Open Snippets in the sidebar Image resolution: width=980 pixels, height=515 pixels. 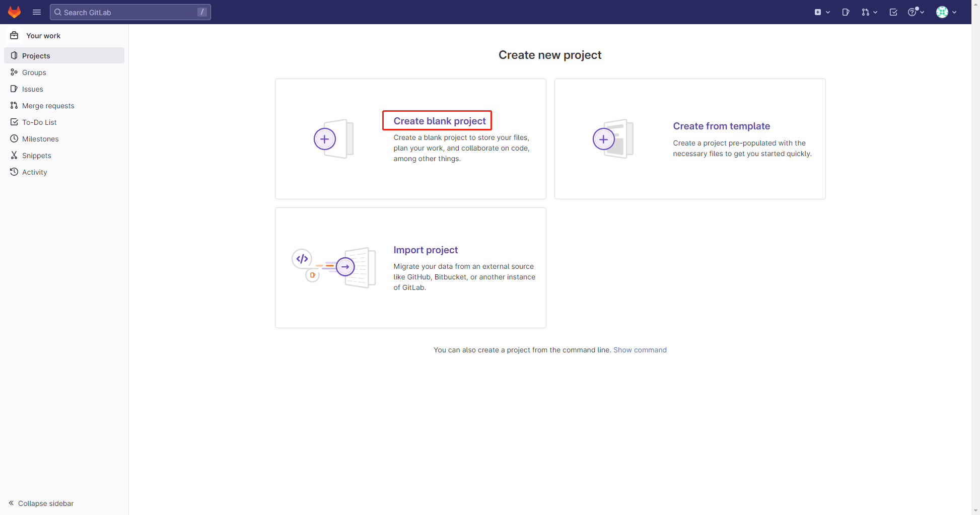(x=64, y=155)
